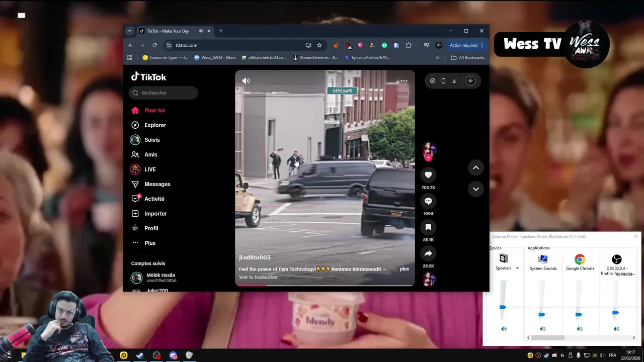Screen dimensions: 644x362
Task: Open the profile avatar in top bar
Action: 470,81
